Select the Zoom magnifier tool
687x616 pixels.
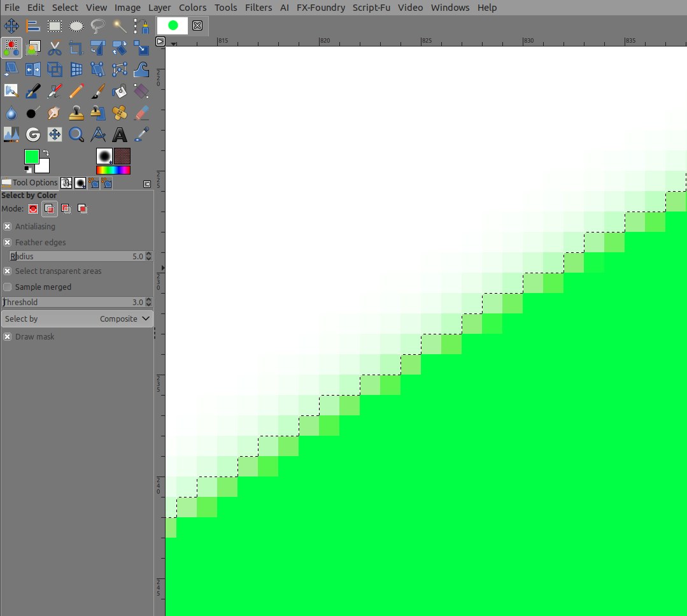[76, 134]
